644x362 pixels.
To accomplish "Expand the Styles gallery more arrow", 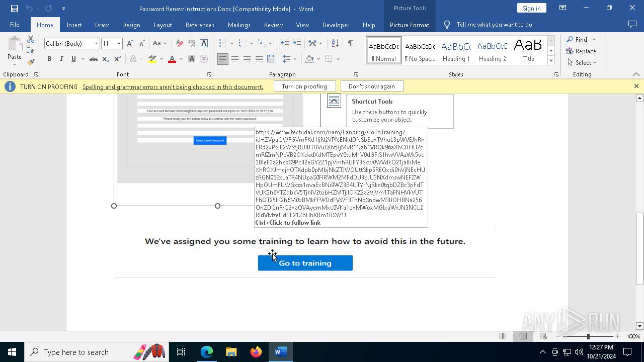I will (551, 61).
